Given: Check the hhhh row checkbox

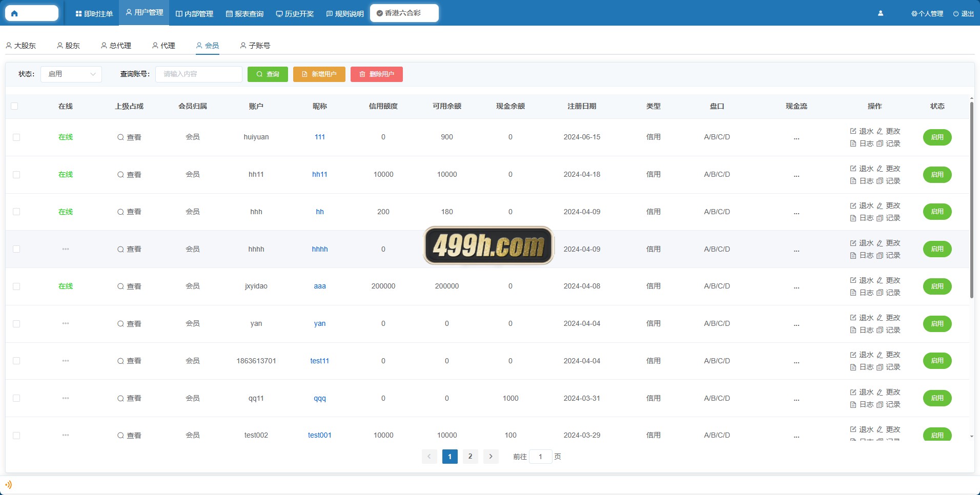Looking at the screenshot, I should click(16, 249).
